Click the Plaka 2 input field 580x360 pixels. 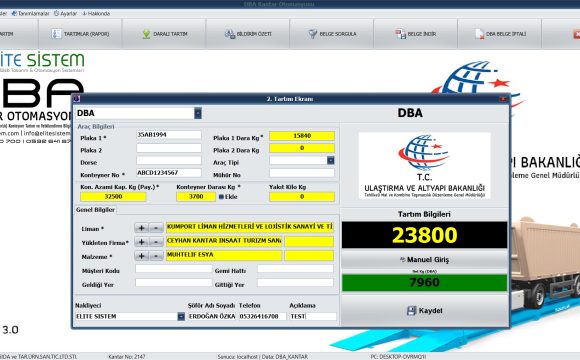coord(169,148)
